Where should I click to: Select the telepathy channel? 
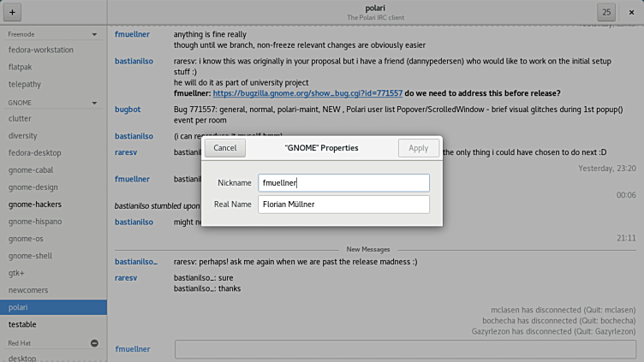(53, 84)
